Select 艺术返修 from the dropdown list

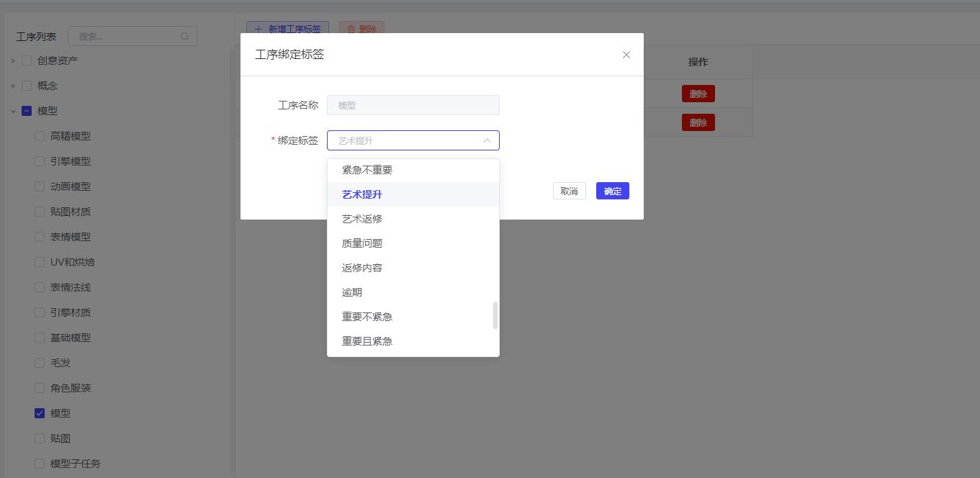(362, 219)
